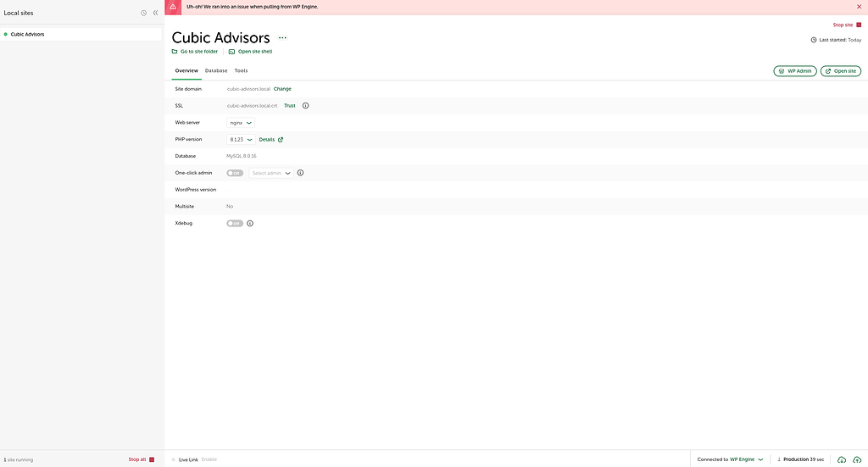
Task: Switch to the Database tab
Action: 216,71
